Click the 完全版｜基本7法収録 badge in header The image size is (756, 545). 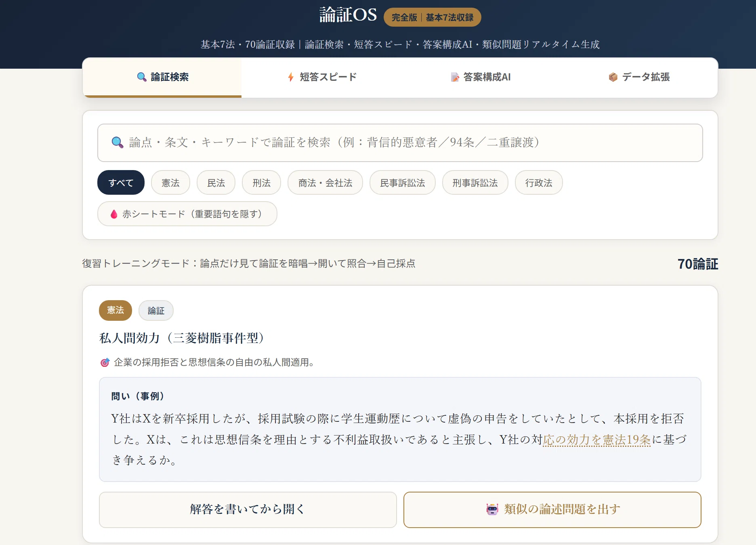(432, 17)
